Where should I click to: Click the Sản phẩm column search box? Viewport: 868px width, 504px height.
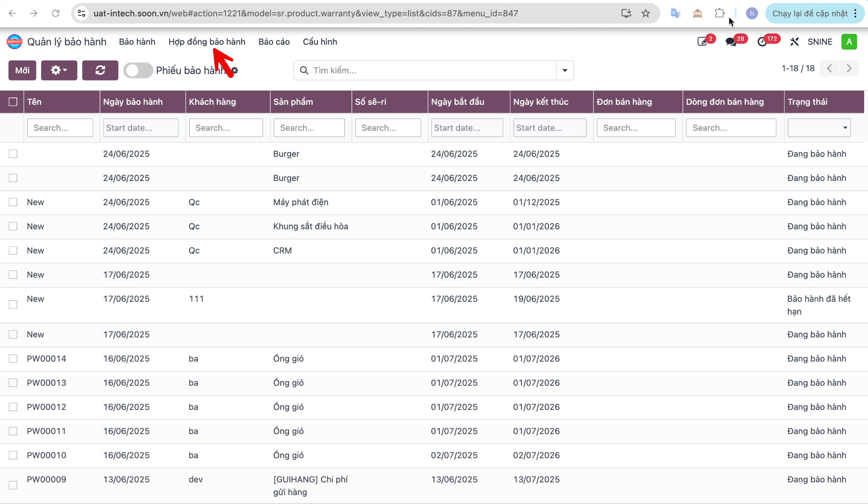[x=309, y=128]
